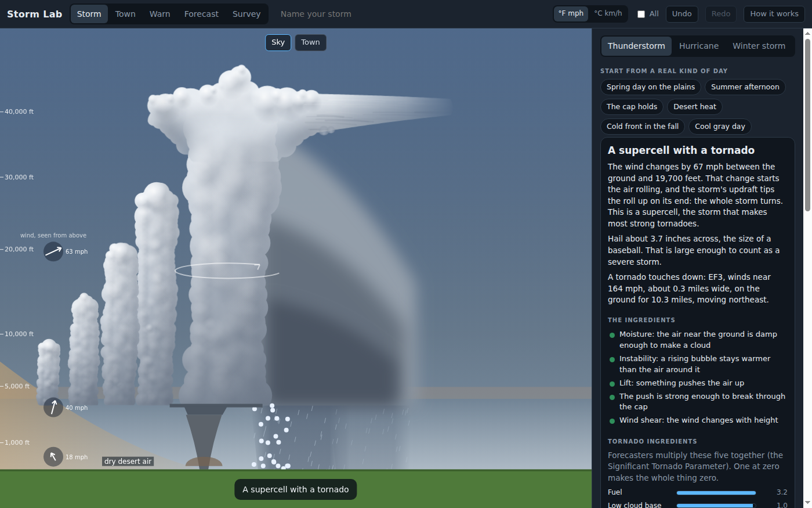Switch units to °F mph
Screen dimensions: 812x508
571,14
